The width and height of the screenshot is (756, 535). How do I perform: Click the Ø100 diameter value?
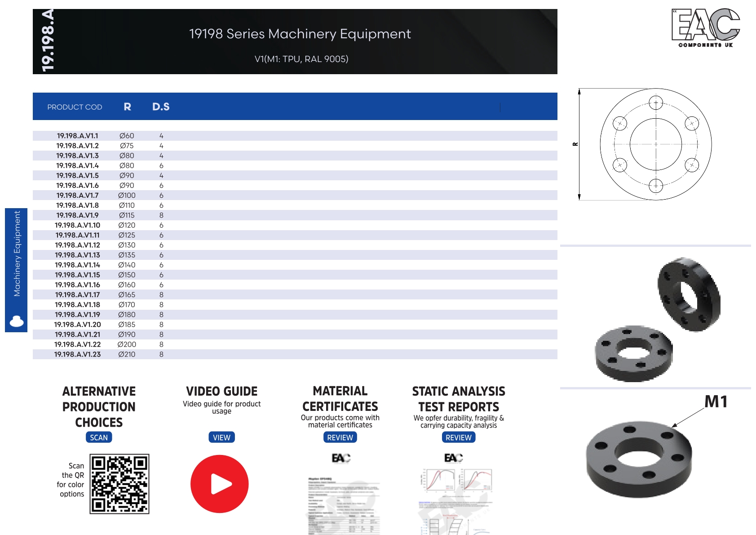pos(127,195)
